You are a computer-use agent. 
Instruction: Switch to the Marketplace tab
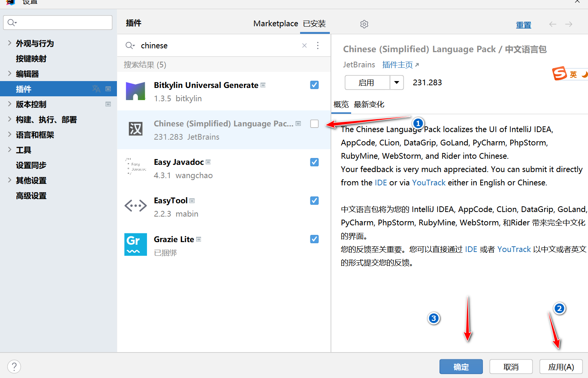tap(276, 24)
